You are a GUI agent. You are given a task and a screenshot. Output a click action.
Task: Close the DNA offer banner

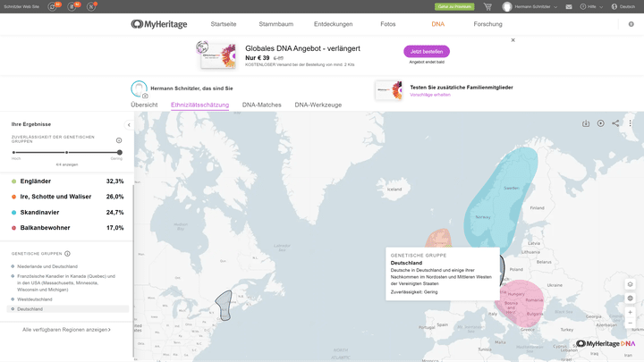pos(513,40)
